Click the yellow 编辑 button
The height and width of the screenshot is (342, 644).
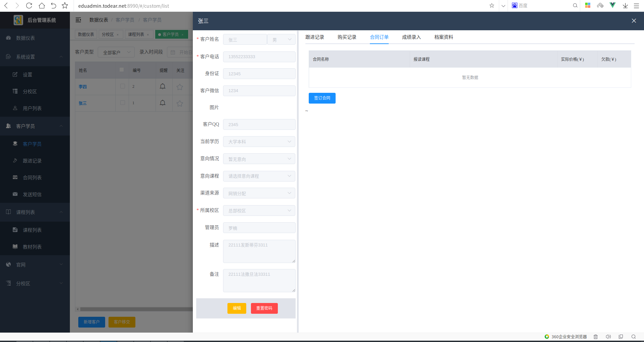[x=237, y=308]
